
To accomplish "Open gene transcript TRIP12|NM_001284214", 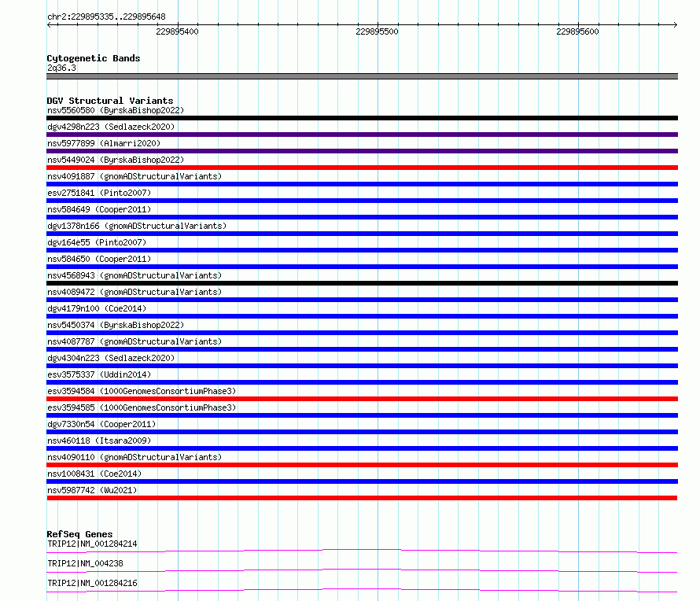I will (92, 544).
